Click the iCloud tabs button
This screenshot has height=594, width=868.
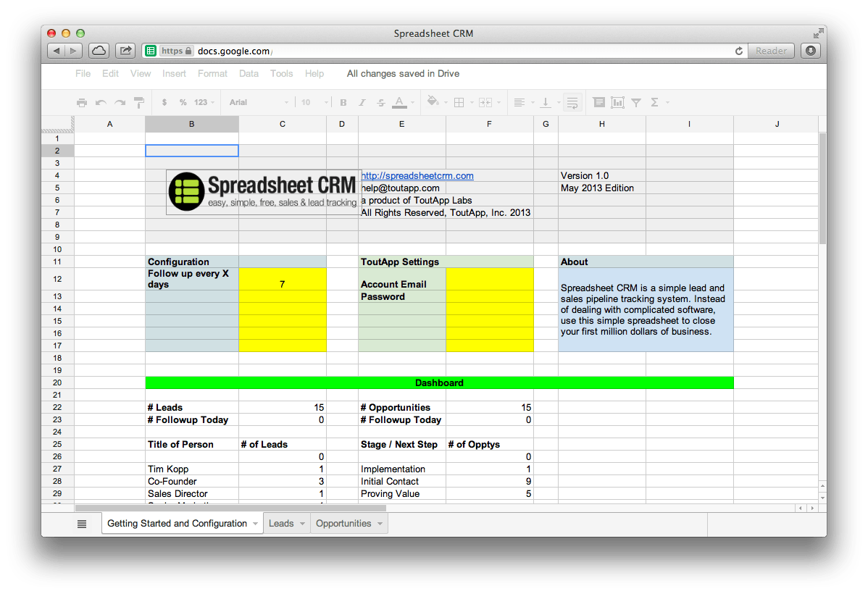[99, 51]
